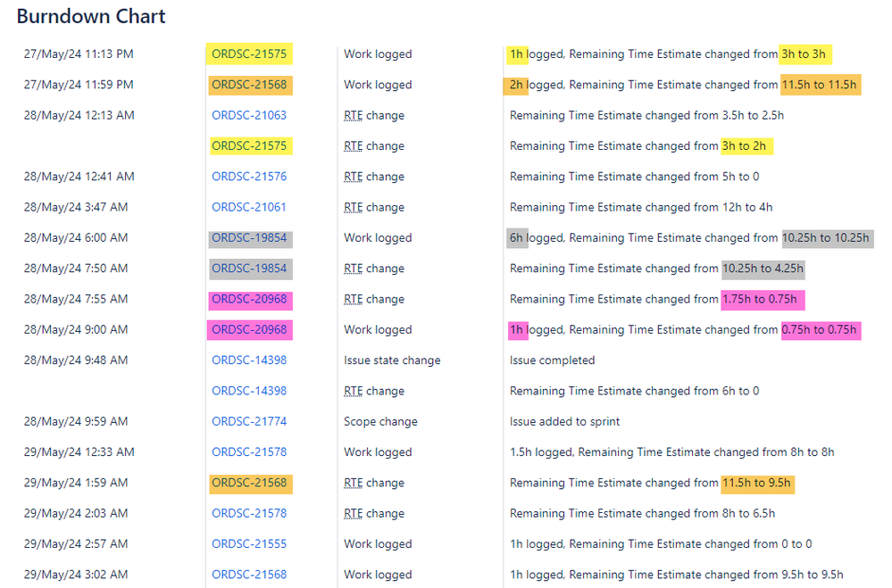
Task: Open issue ORDSC-21555
Action: [x=248, y=543]
